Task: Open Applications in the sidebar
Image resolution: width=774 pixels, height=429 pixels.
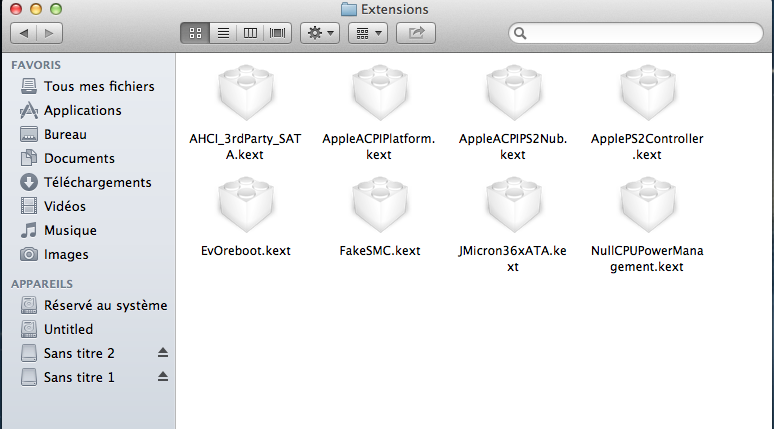Action: pos(88,111)
